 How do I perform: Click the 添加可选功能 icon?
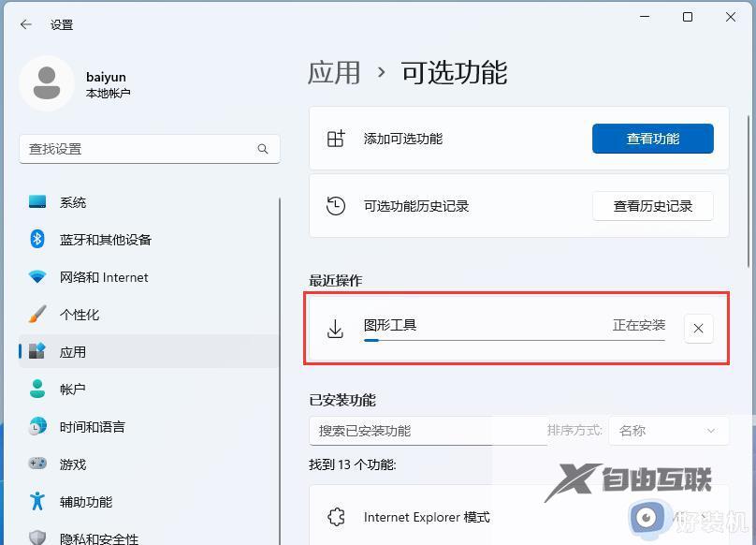[x=335, y=138]
